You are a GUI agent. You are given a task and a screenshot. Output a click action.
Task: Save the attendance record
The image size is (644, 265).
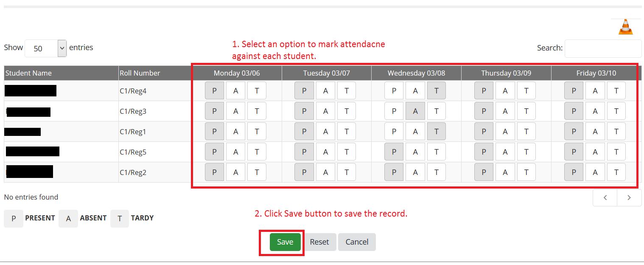(285, 242)
